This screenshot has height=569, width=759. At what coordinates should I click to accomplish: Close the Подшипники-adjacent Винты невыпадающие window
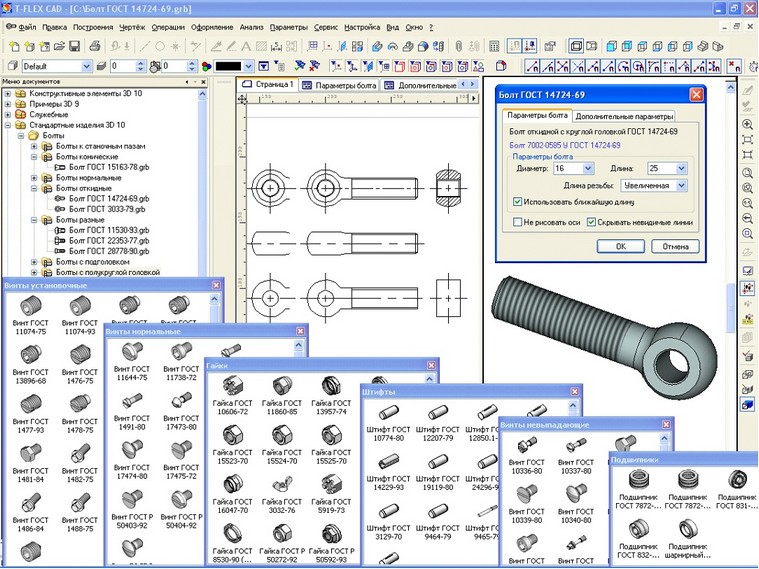[666, 425]
